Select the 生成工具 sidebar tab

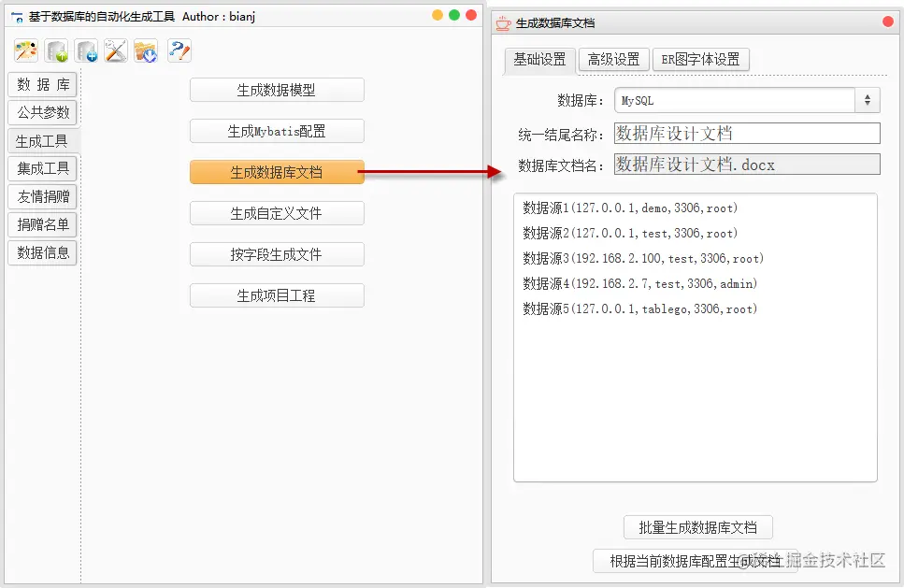(x=43, y=140)
